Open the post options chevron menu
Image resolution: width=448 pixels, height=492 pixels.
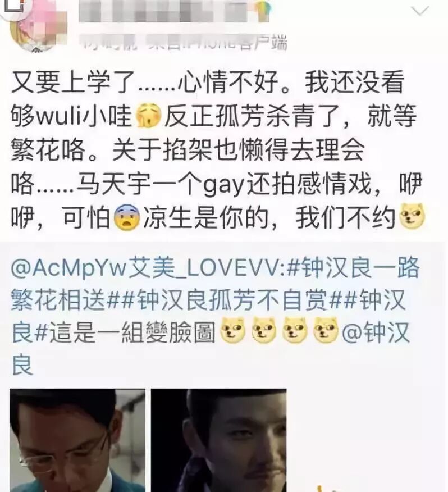tap(420, 11)
